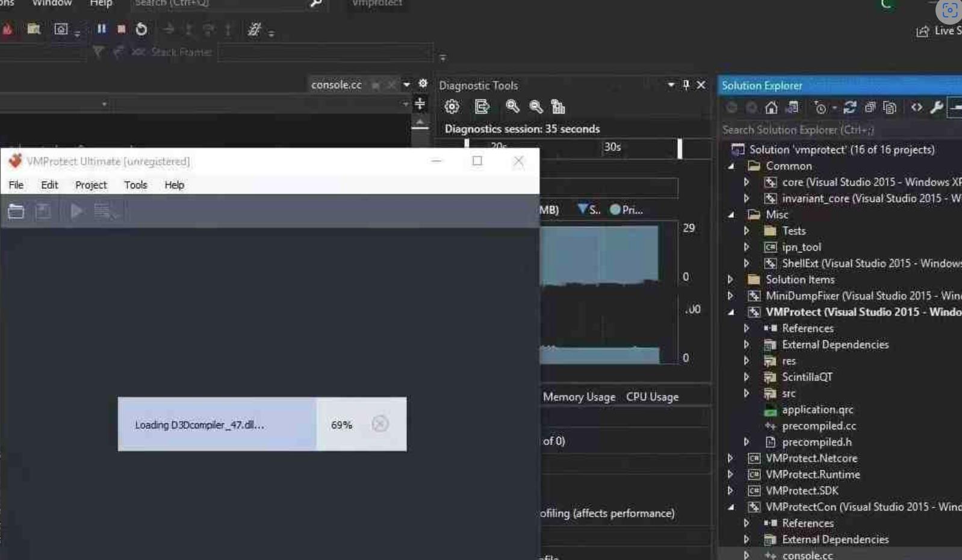Switch views in Solution Explorer toolbar

pyautogui.click(x=792, y=108)
